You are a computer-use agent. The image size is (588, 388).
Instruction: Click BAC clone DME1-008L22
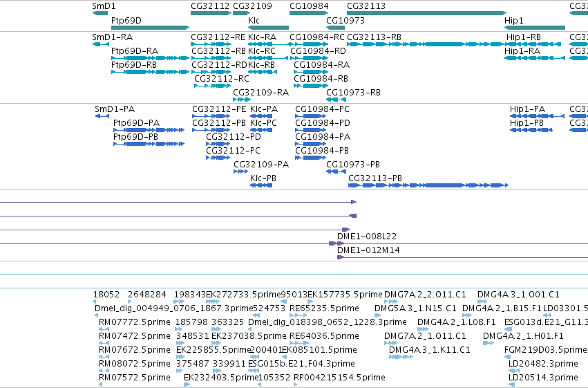pyautogui.click(x=367, y=237)
